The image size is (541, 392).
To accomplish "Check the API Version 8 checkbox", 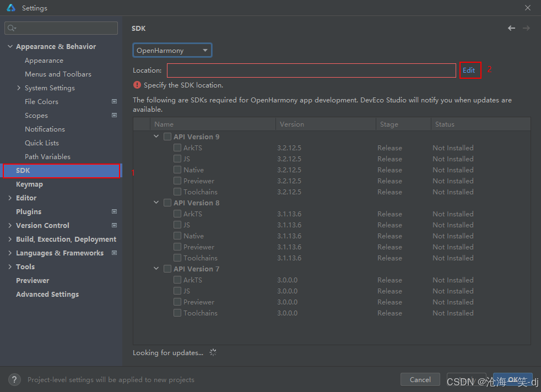I will 167,203.
